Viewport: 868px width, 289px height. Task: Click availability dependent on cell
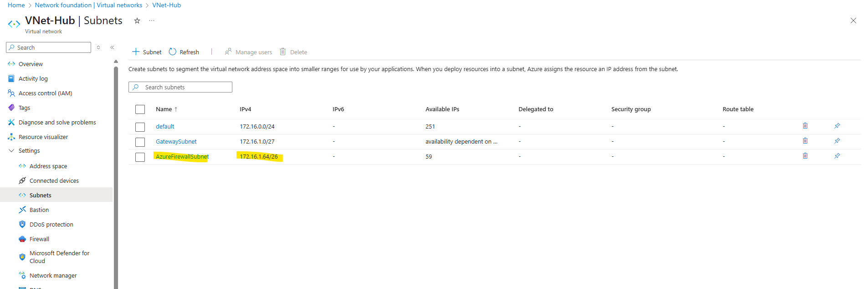tap(462, 142)
